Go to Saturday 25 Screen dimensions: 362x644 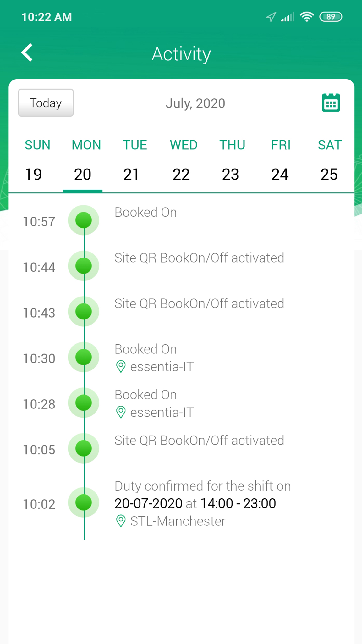point(329,174)
